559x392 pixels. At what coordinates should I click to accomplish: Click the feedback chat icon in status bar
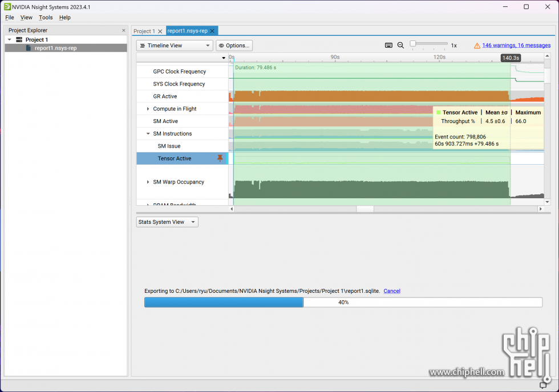tap(543, 385)
